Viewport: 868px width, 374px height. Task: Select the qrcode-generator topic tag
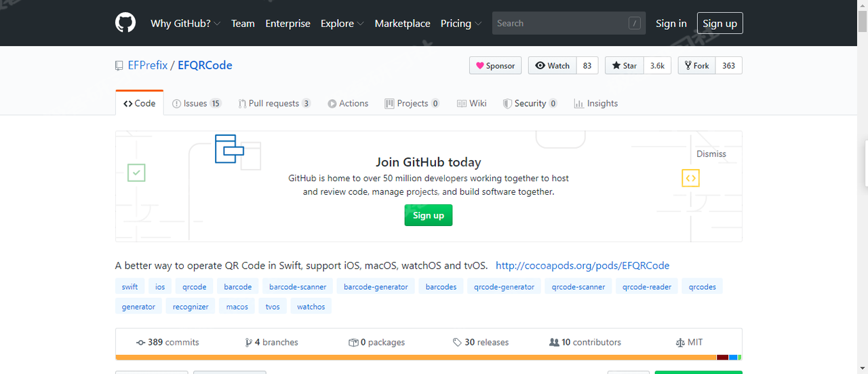(x=505, y=286)
